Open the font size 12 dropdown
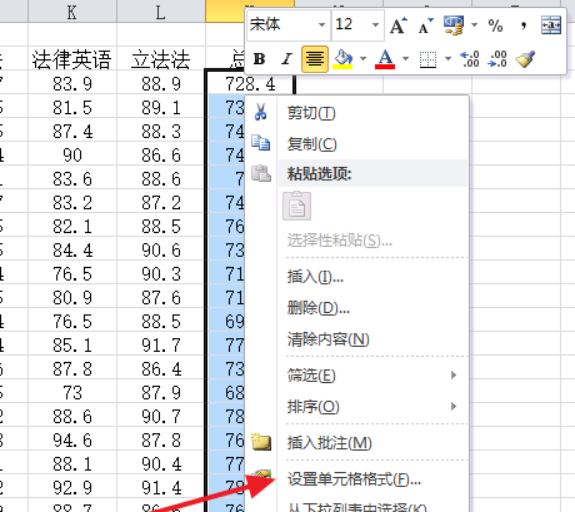Screen dimensions: 575x512 [x=375, y=25]
